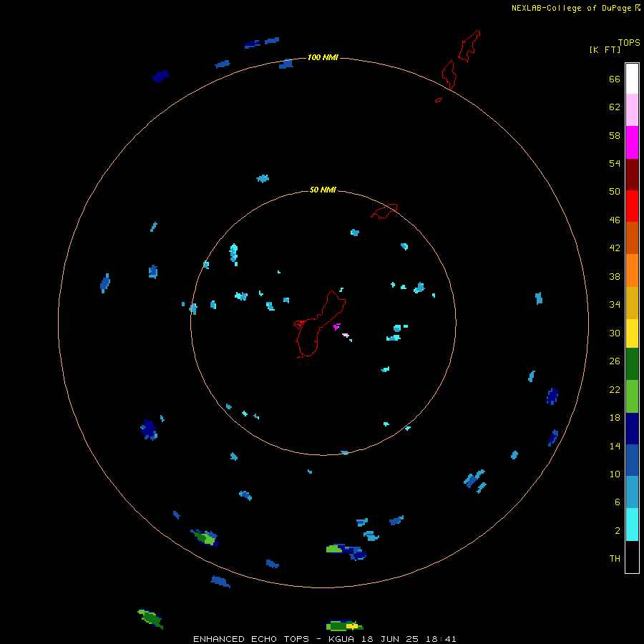Click the dark orange 46 legend swatch
Image resolution: width=644 pixels, height=644 pixels.
coord(632,238)
